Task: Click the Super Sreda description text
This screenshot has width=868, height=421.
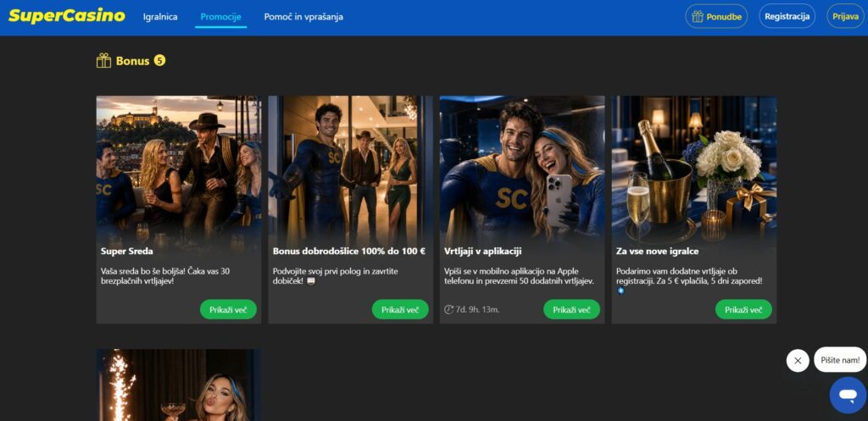Action: click(x=165, y=276)
